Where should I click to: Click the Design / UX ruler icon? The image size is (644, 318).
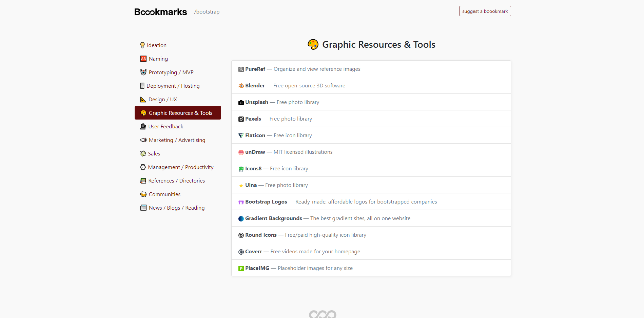pyautogui.click(x=143, y=99)
